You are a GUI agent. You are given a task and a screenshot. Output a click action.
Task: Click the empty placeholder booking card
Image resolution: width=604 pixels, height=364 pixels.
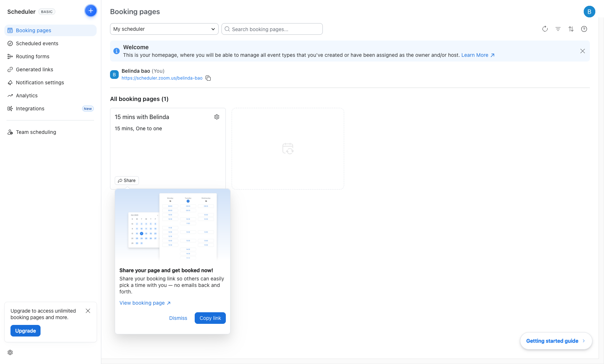point(288,148)
